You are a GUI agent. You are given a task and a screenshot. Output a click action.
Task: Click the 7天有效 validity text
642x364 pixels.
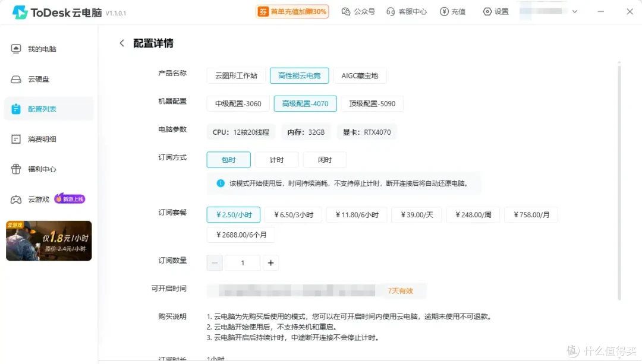point(401,291)
